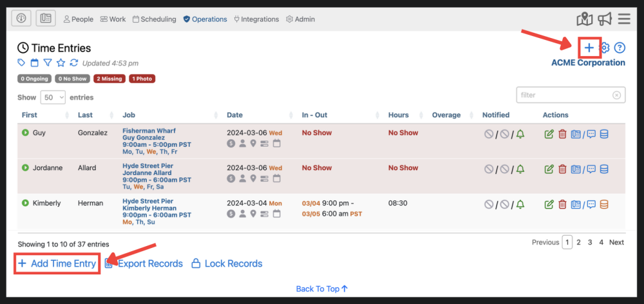Open the Show 50 entries dropdown
The image size is (644, 304).
tap(53, 97)
